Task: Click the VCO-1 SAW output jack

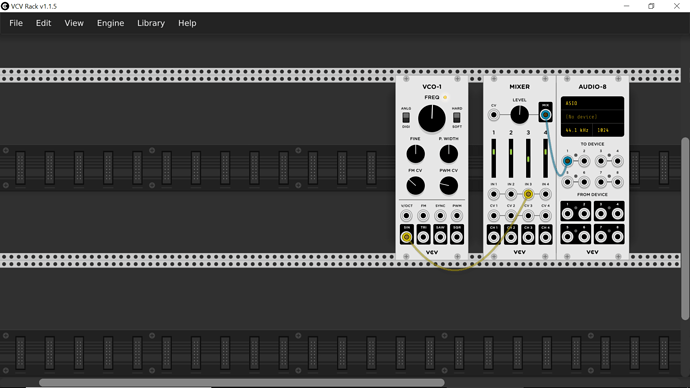Action: 440,237
